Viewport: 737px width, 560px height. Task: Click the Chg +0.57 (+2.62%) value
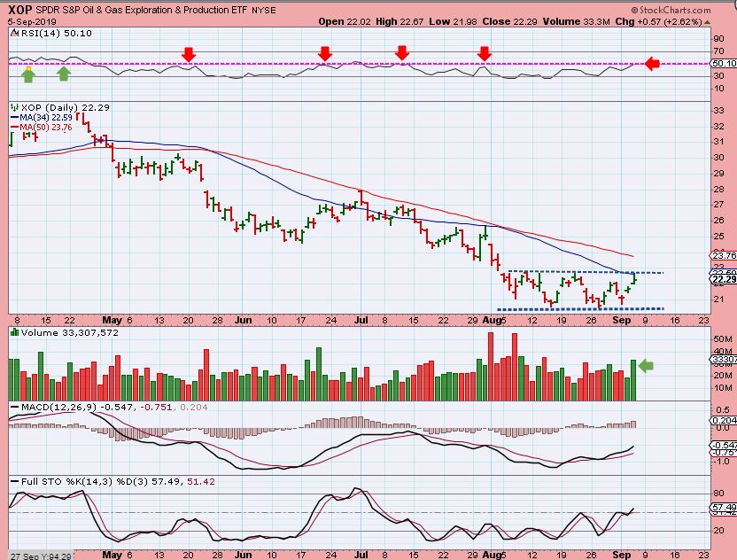(658, 21)
